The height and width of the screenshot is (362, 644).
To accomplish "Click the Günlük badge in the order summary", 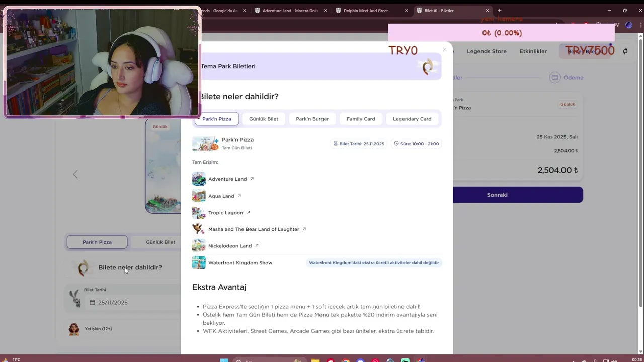I will click(568, 104).
